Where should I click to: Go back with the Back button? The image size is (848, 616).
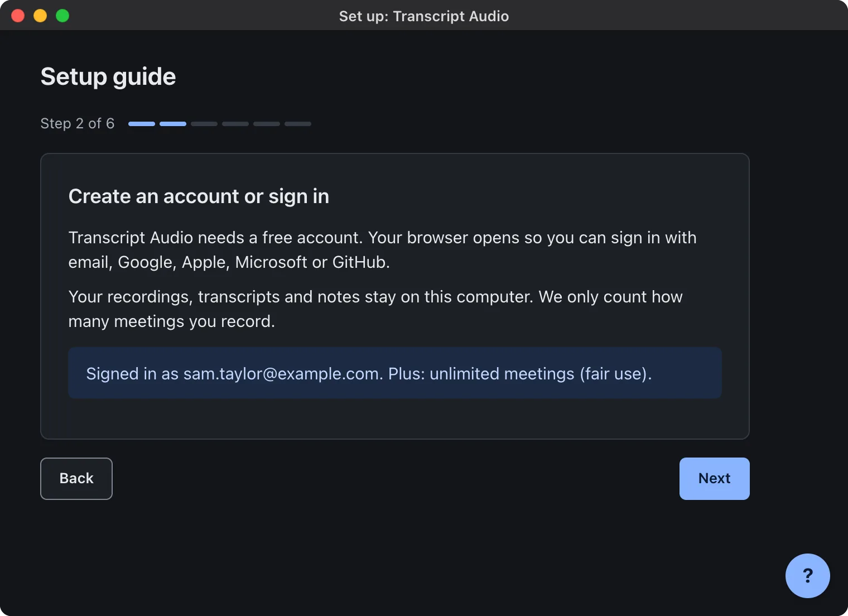(x=76, y=479)
